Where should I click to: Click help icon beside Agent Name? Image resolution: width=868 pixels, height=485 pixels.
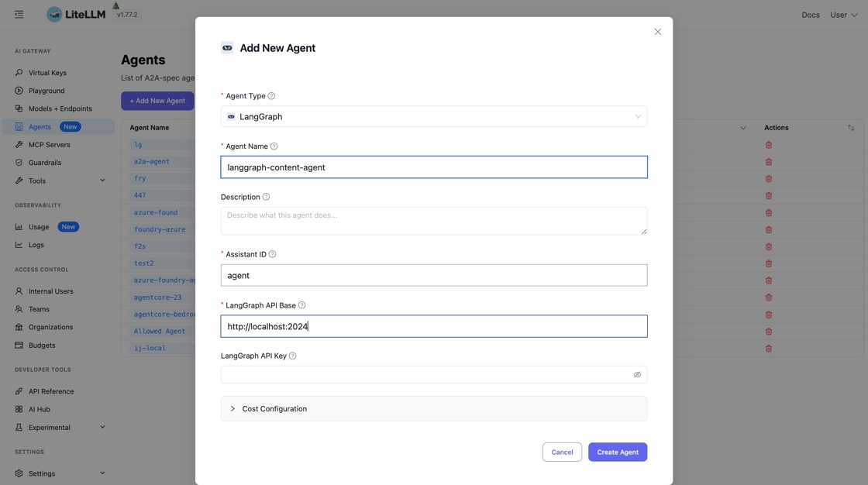274,146
